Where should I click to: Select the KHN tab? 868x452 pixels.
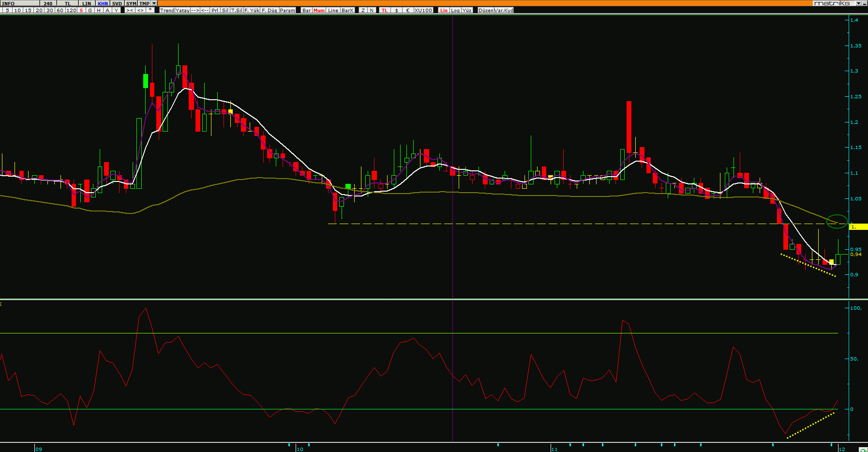pyautogui.click(x=103, y=3)
